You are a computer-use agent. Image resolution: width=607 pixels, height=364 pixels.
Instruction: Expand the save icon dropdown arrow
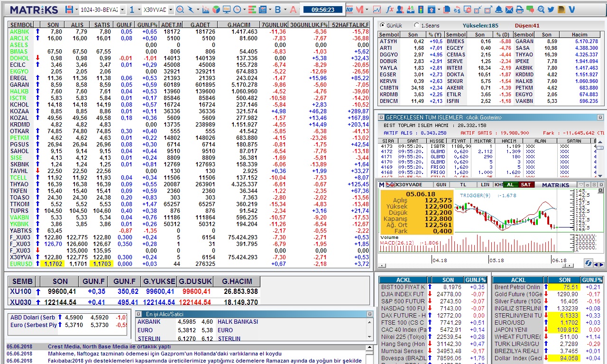[76, 9]
